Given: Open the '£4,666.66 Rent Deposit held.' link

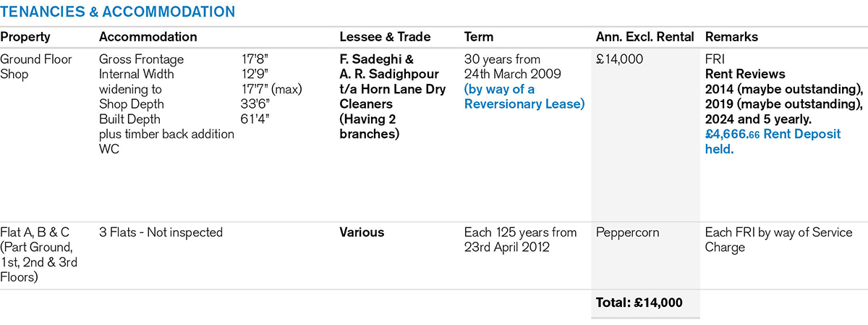Looking at the screenshot, I should tap(773, 142).
